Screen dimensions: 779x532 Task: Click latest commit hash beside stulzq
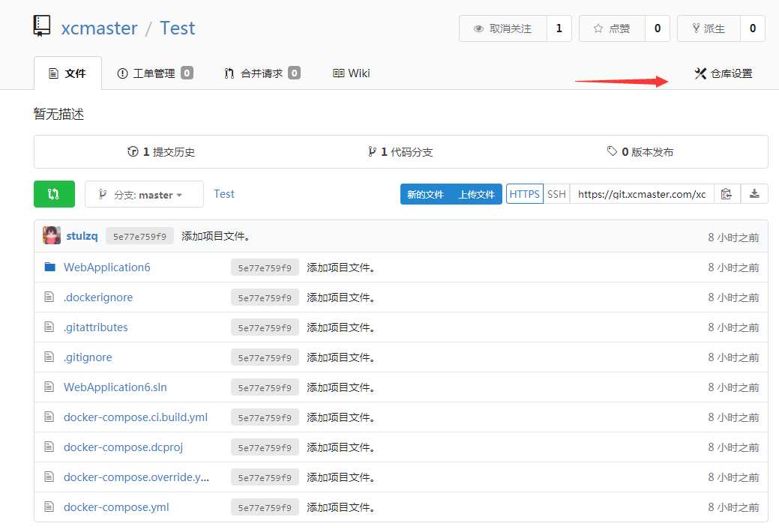click(x=139, y=236)
